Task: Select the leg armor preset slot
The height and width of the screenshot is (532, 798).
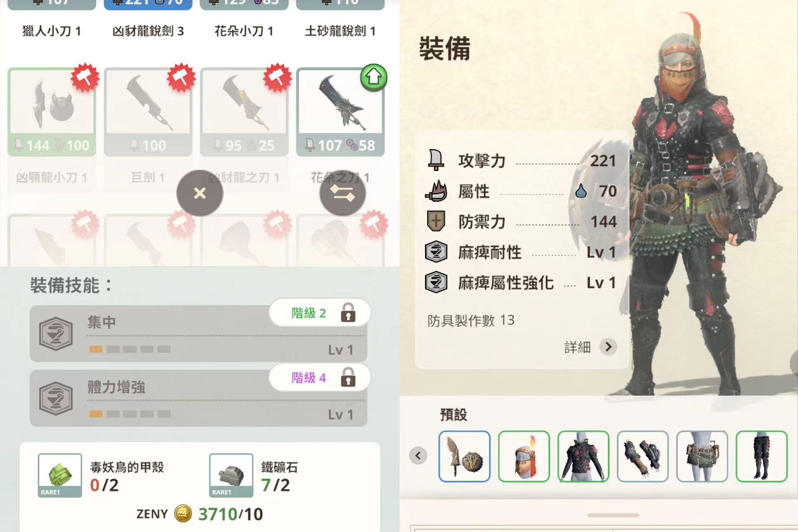Action: (761, 456)
